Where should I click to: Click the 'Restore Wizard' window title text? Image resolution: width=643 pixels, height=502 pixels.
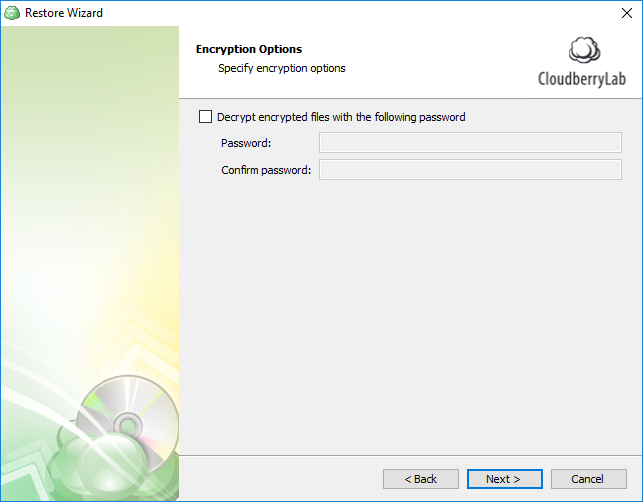click(64, 13)
